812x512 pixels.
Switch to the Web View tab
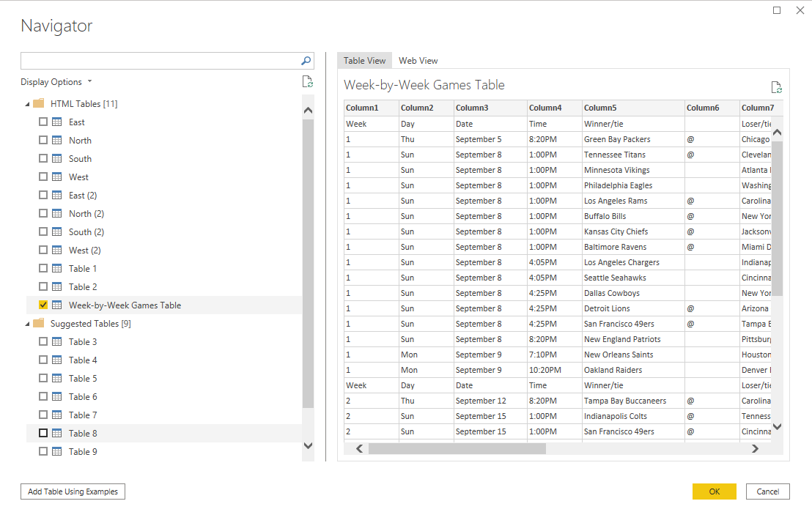tap(418, 60)
